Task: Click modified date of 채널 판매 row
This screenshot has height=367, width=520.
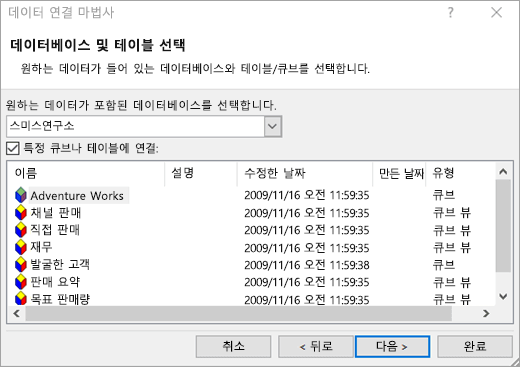Action: coord(307,213)
